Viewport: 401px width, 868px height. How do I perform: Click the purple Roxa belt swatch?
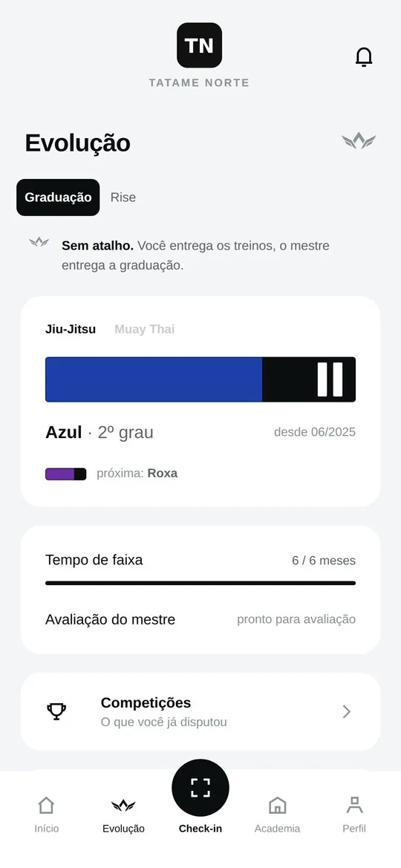click(66, 474)
